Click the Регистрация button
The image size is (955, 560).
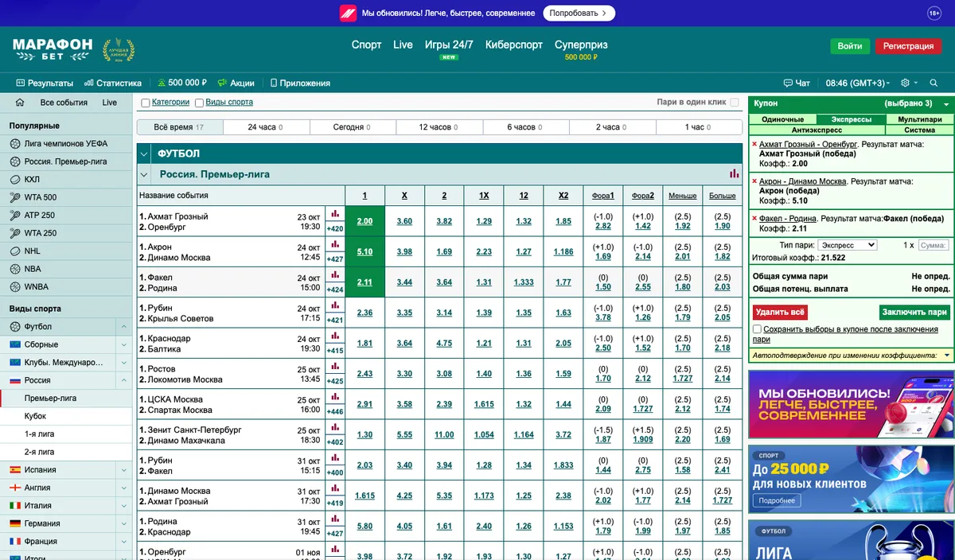pyautogui.click(x=908, y=46)
